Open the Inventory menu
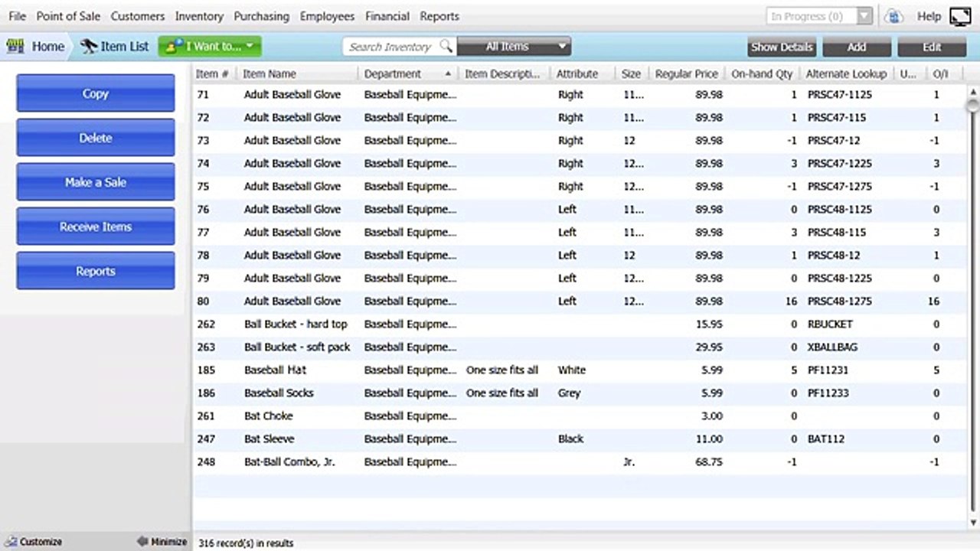Viewport: 980px width, 551px height. click(x=199, y=16)
